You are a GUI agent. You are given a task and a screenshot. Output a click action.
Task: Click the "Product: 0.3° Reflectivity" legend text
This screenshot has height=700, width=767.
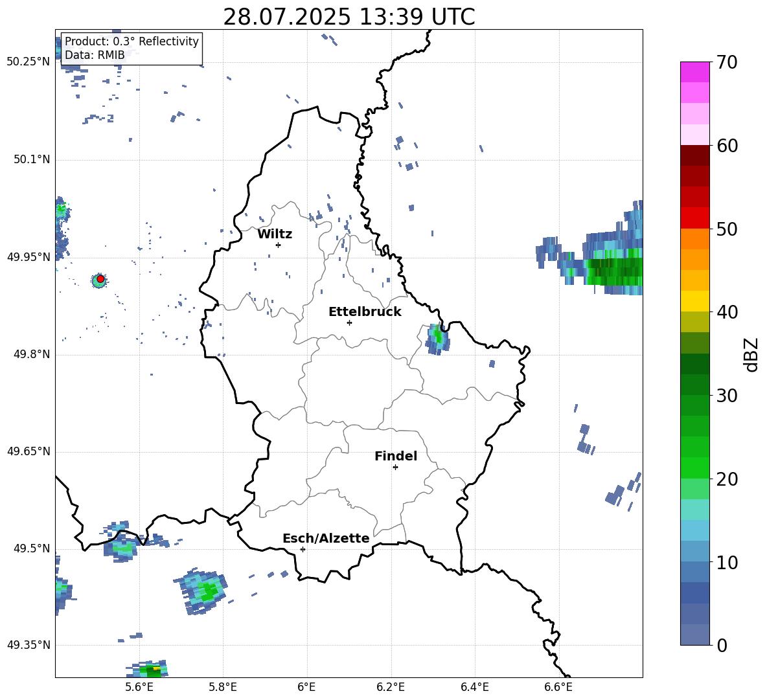point(132,41)
